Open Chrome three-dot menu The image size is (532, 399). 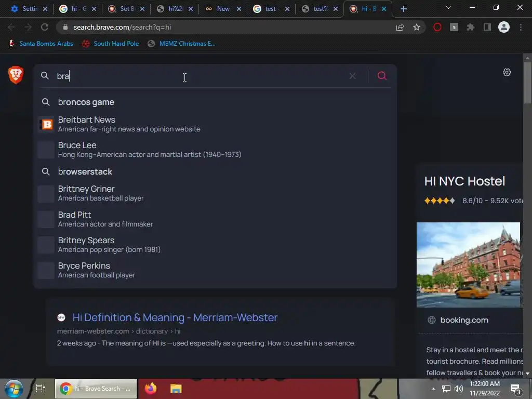tap(521, 27)
